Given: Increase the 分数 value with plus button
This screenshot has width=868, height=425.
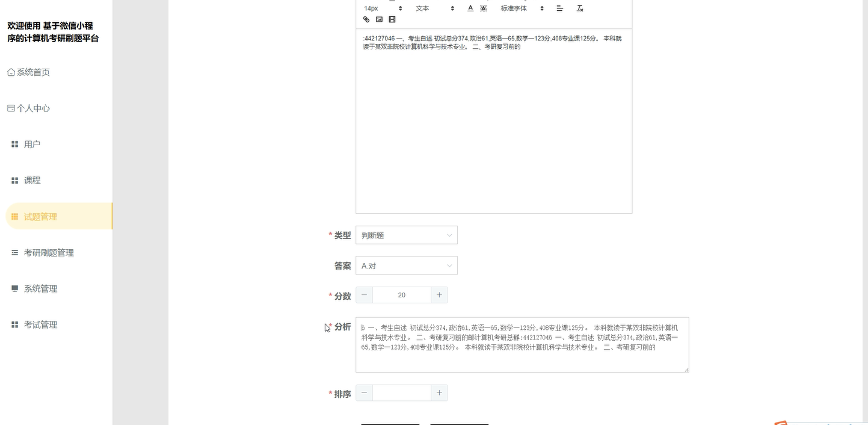Looking at the screenshot, I should (x=439, y=294).
